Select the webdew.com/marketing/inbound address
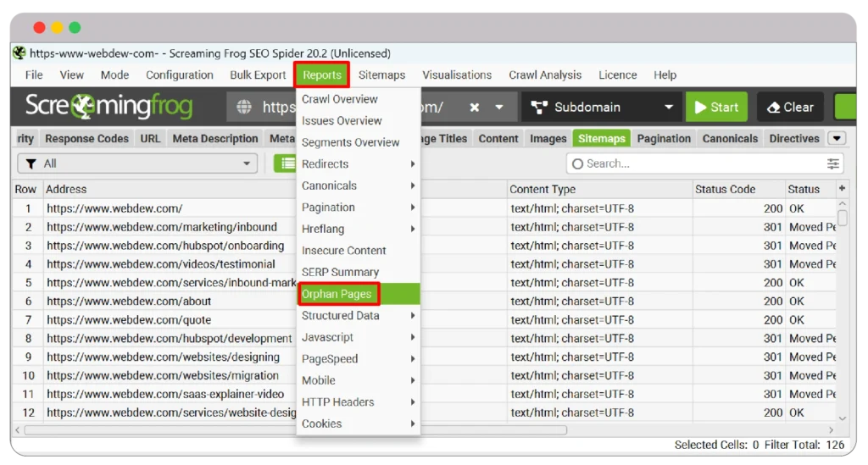The image size is (868, 465). (x=162, y=227)
